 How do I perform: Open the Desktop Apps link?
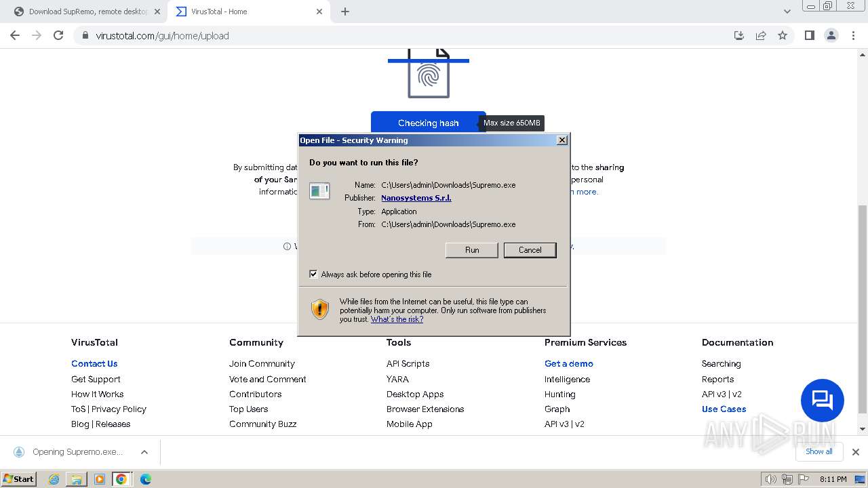click(x=415, y=394)
